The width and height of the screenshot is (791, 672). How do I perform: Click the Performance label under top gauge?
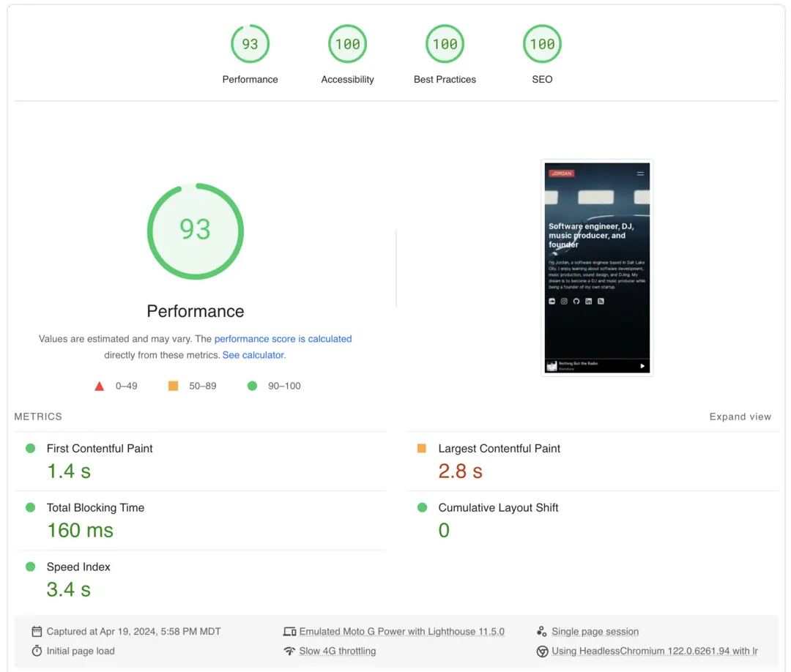[x=250, y=79]
